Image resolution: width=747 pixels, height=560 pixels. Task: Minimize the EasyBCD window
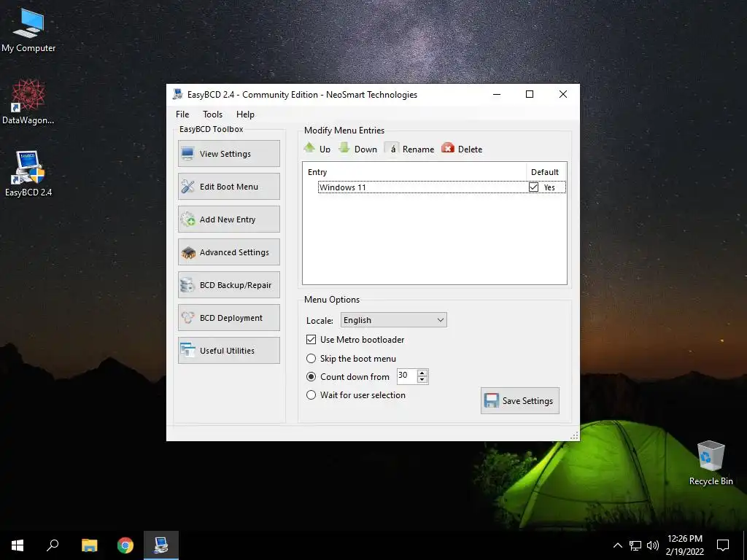pyautogui.click(x=496, y=94)
